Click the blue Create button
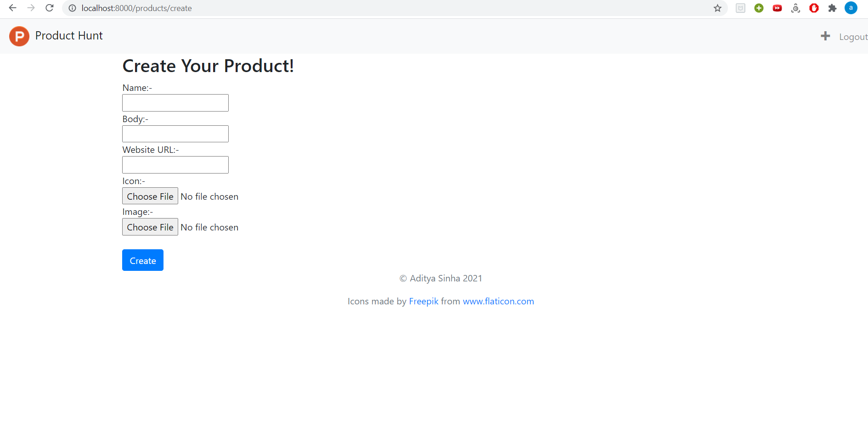Viewport: 868px width, 443px height. click(x=143, y=260)
